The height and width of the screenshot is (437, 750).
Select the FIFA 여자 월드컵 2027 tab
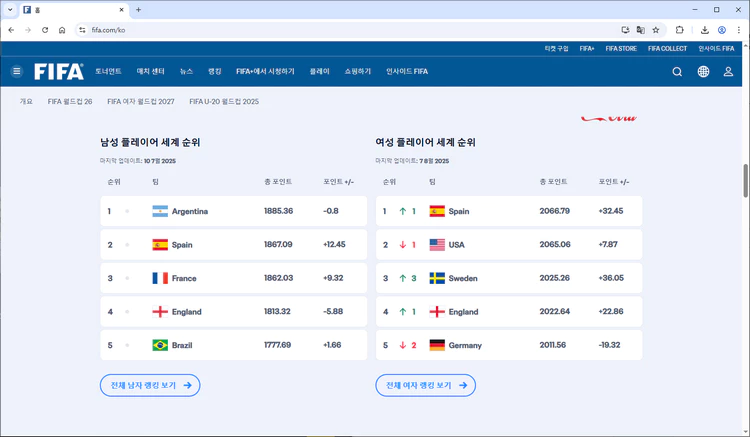tap(141, 101)
